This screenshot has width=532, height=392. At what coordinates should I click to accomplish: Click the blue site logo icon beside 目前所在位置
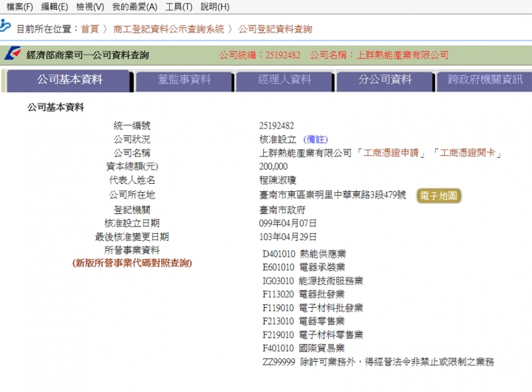click(5, 26)
